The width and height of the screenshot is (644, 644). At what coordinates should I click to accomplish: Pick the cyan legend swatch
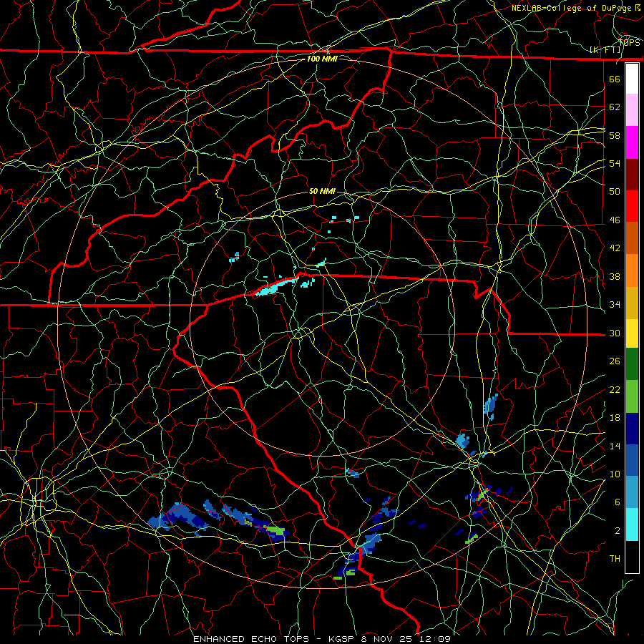(632, 525)
